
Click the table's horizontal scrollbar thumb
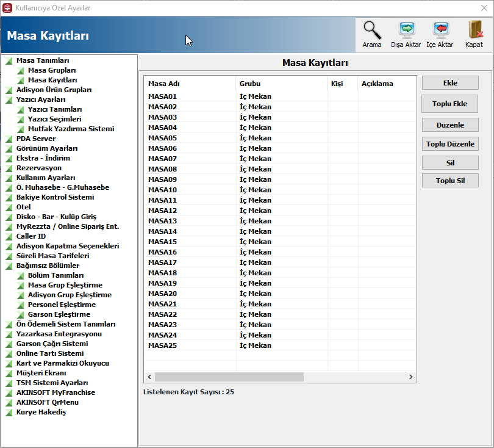tap(229, 377)
